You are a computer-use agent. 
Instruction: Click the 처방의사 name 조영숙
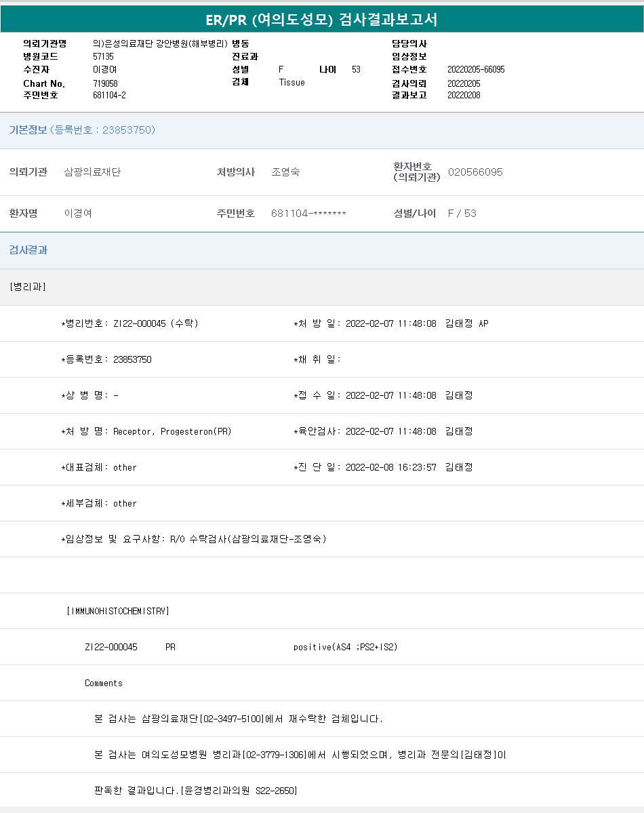[x=285, y=172]
